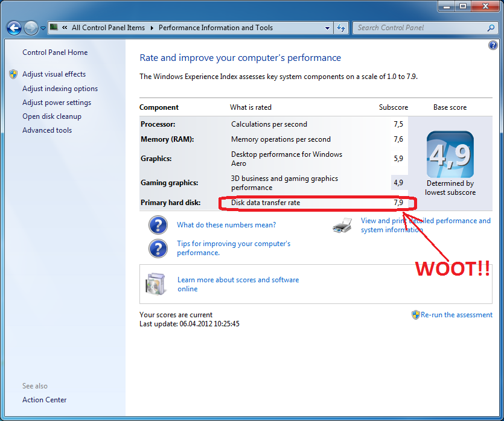Screen dimensions: 504x421
Task: Select the Primary hard disk subscore 7,9
Action: coord(398,203)
